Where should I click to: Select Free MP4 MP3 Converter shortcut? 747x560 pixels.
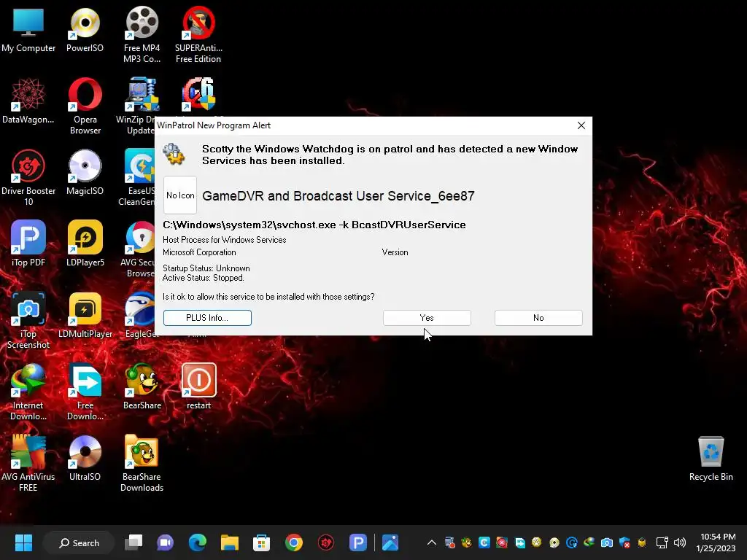click(142, 34)
